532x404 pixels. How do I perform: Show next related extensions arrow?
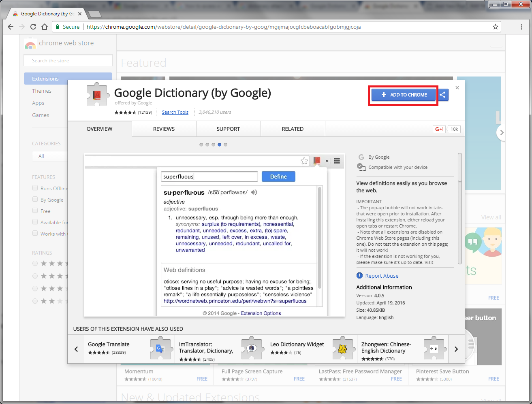456,349
